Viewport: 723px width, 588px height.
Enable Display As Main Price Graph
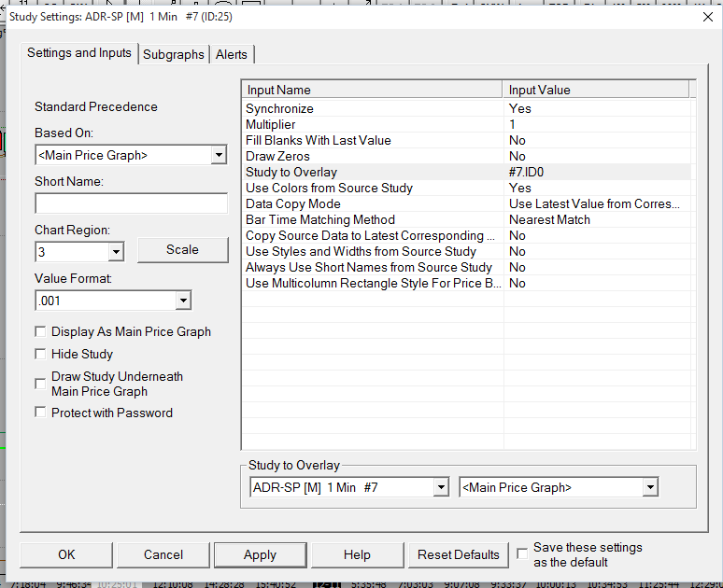[x=40, y=331]
